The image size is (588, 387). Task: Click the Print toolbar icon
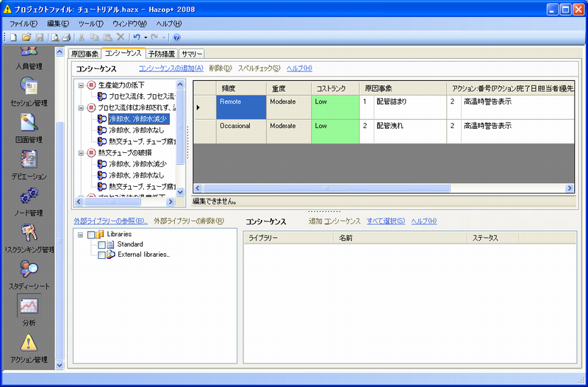tap(66, 38)
